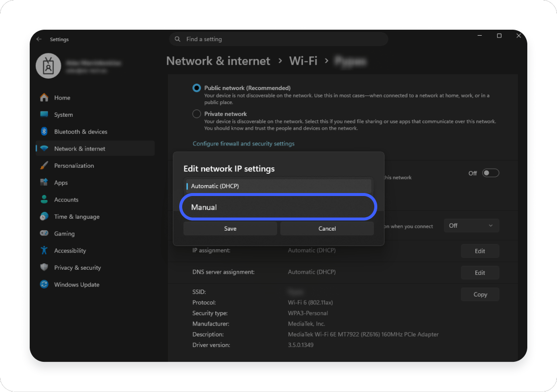Image resolution: width=557 pixels, height=392 pixels.
Task: Click the System monitor icon
Action: coord(44,114)
